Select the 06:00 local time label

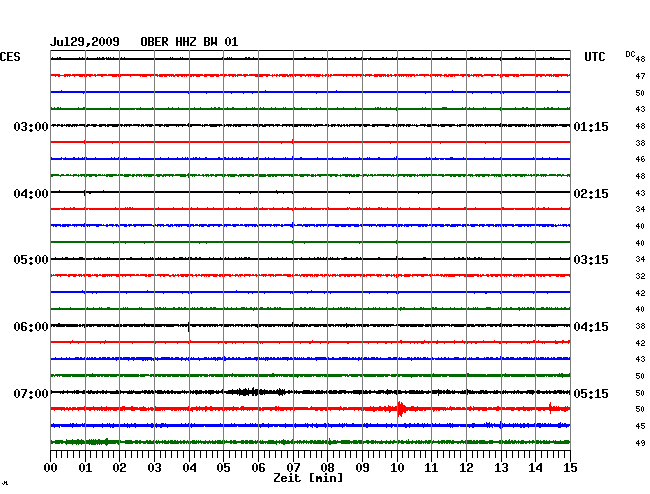click(x=31, y=327)
